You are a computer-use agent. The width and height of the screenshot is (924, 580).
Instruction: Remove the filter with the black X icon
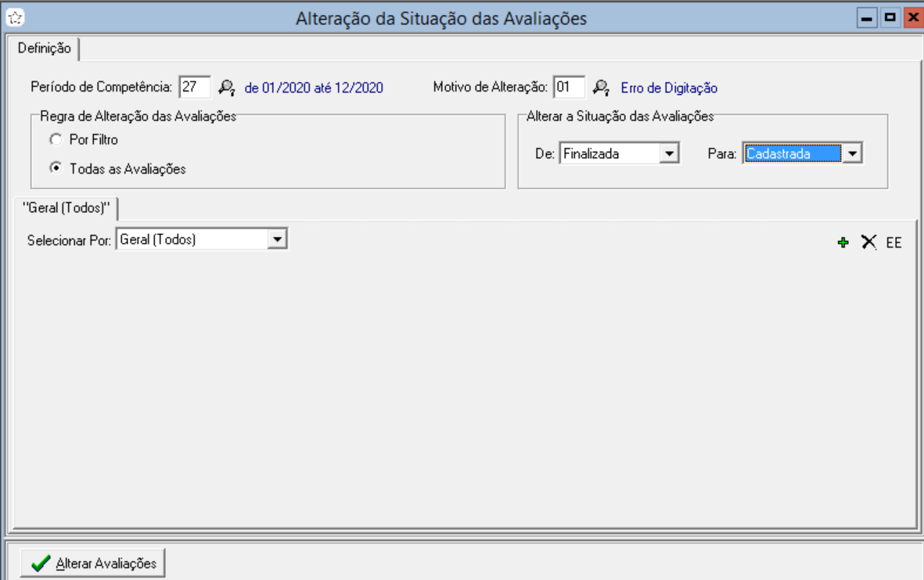[868, 243]
